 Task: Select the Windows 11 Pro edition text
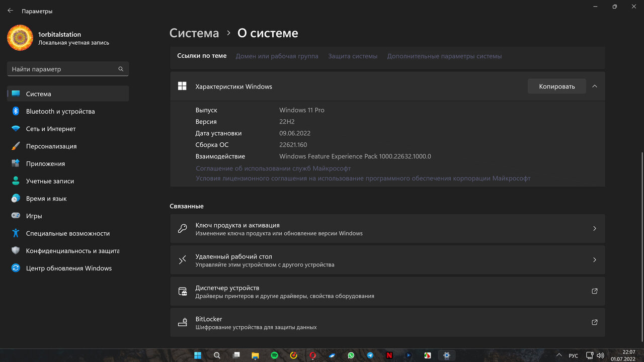click(302, 110)
